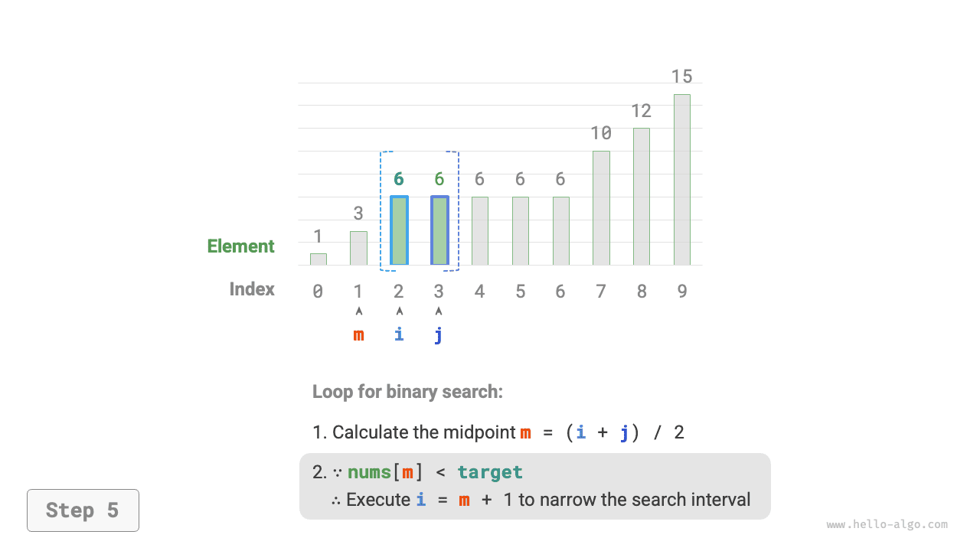980x551 pixels.
Task: Click the green Element label
Action: pyautogui.click(x=240, y=246)
